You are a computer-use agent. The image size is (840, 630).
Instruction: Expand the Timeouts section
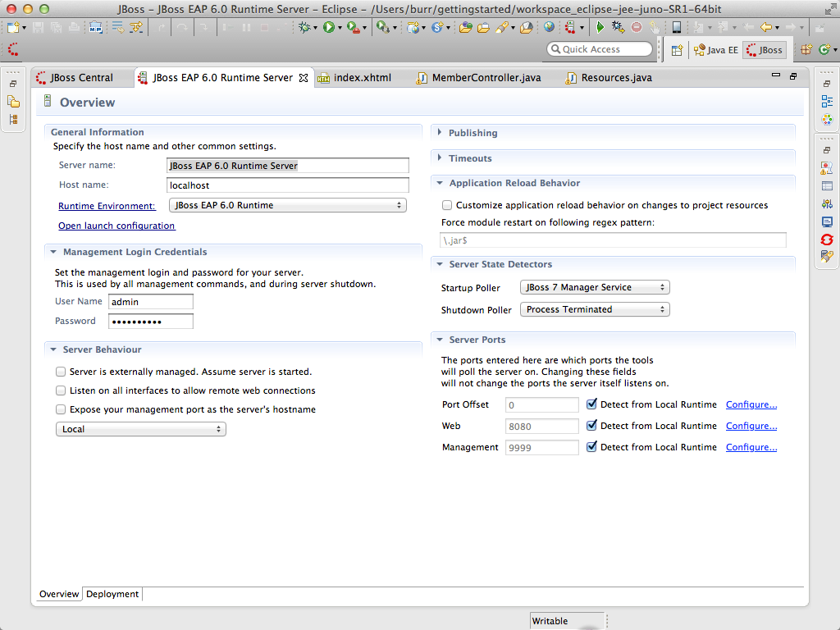440,158
